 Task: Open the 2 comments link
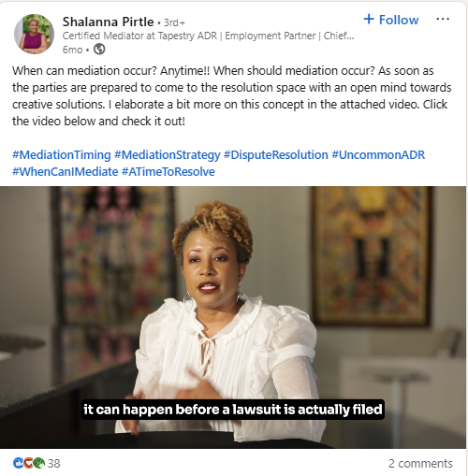click(x=420, y=464)
